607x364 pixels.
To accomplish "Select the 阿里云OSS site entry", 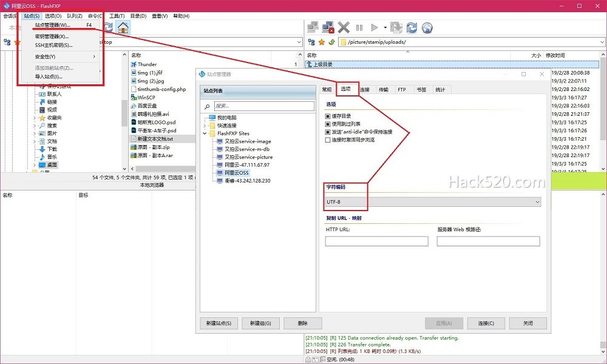I will tap(237, 173).
